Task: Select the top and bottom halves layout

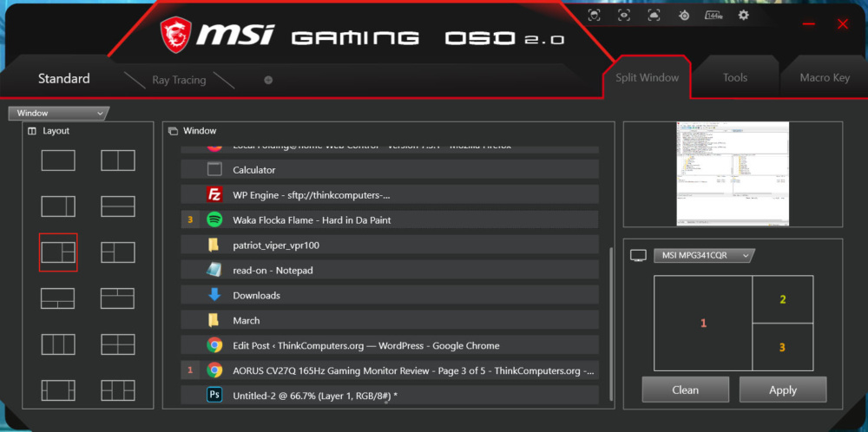Action: (x=118, y=206)
